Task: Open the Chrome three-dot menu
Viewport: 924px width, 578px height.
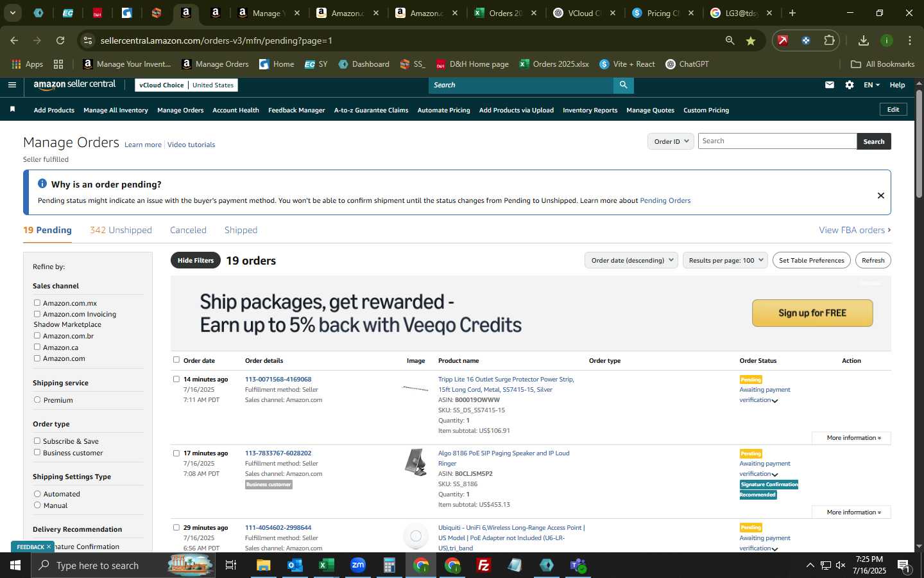Action: click(x=910, y=40)
